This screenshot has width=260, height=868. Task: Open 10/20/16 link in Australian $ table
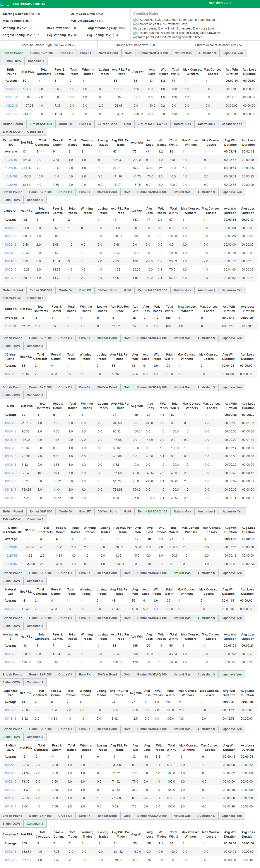(x=10, y=662)
